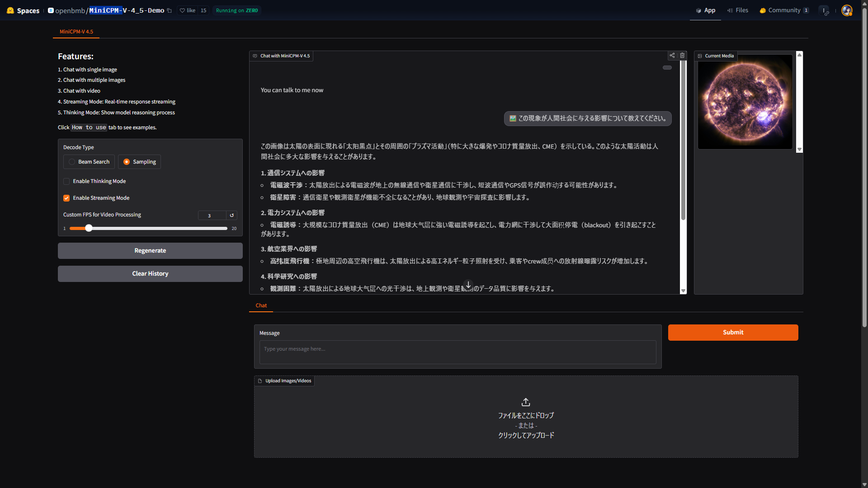Enable the Thinking Mode checkbox
This screenshot has height=488, width=868.
[66, 181]
